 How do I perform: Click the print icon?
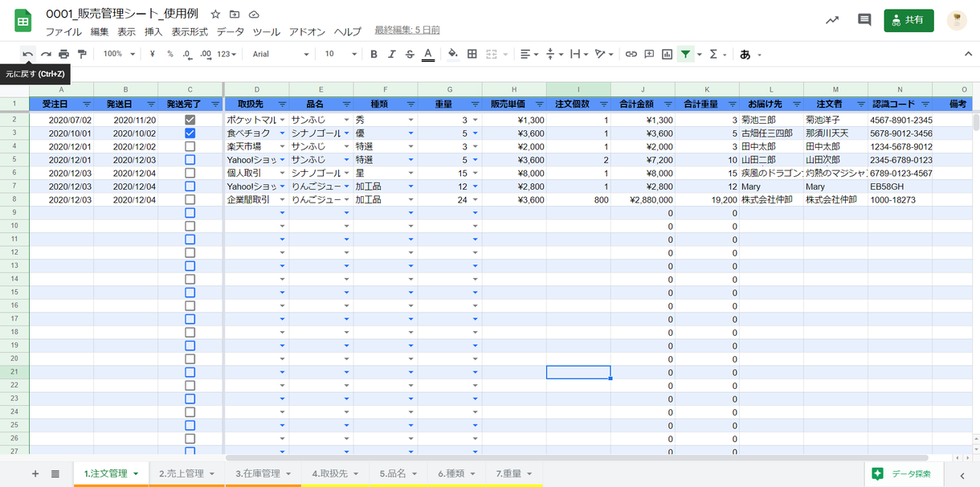click(63, 54)
